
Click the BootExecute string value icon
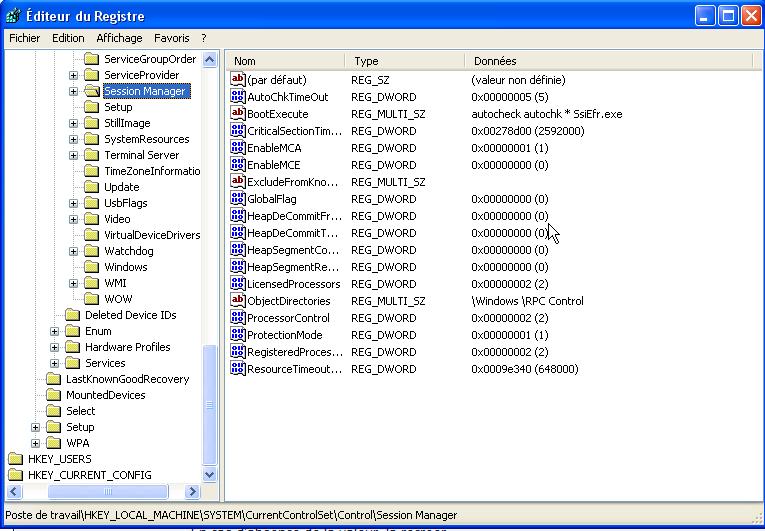[x=238, y=114]
